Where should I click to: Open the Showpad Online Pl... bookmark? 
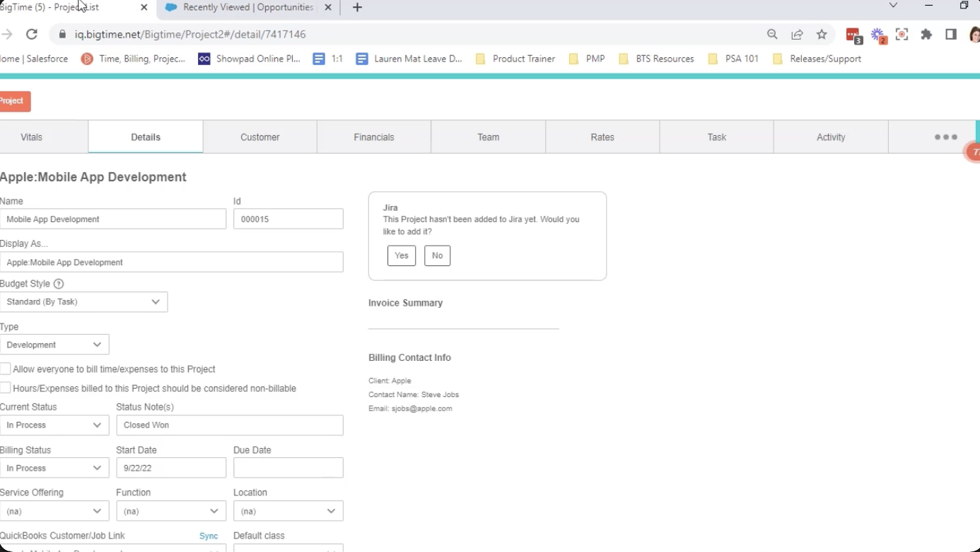(250, 59)
